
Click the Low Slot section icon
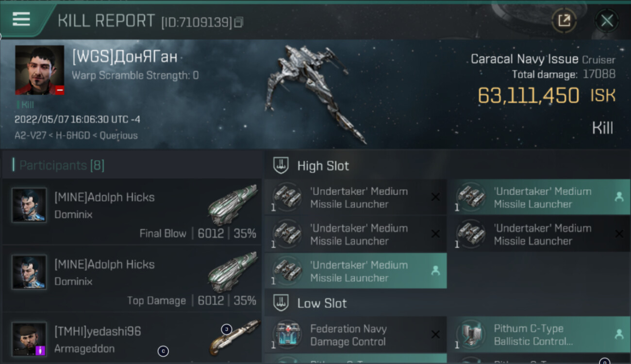(281, 303)
